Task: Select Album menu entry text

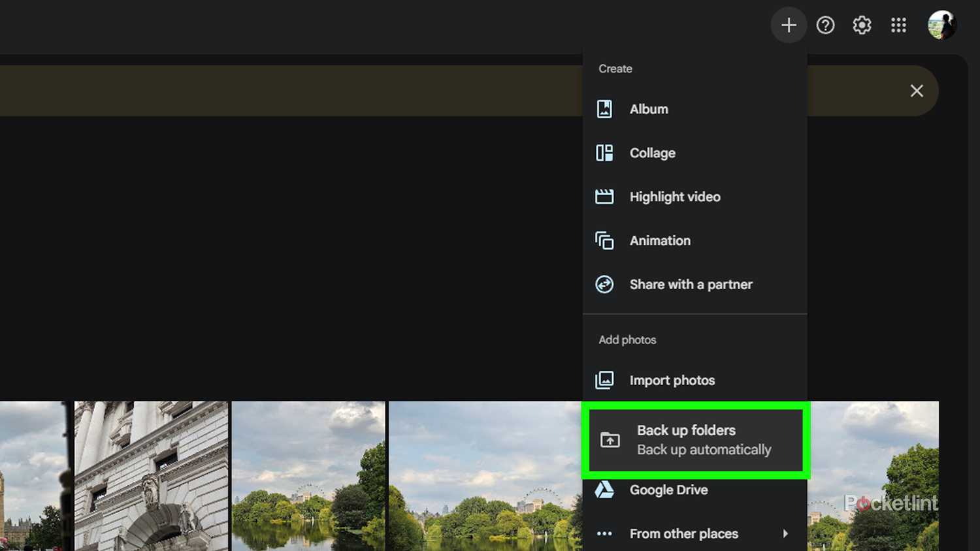Action: tap(649, 109)
